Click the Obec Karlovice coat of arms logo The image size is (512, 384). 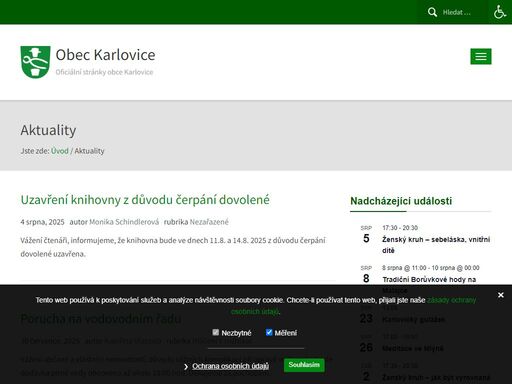pyautogui.click(x=35, y=62)
